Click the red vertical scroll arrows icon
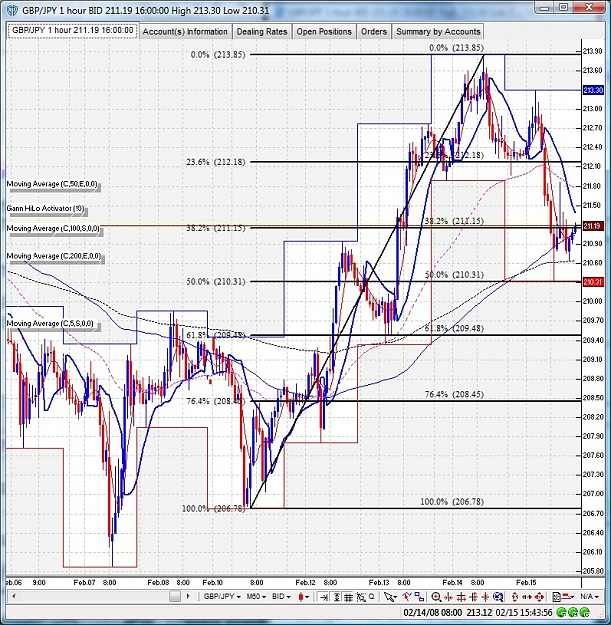 click(x=514, y=597)
